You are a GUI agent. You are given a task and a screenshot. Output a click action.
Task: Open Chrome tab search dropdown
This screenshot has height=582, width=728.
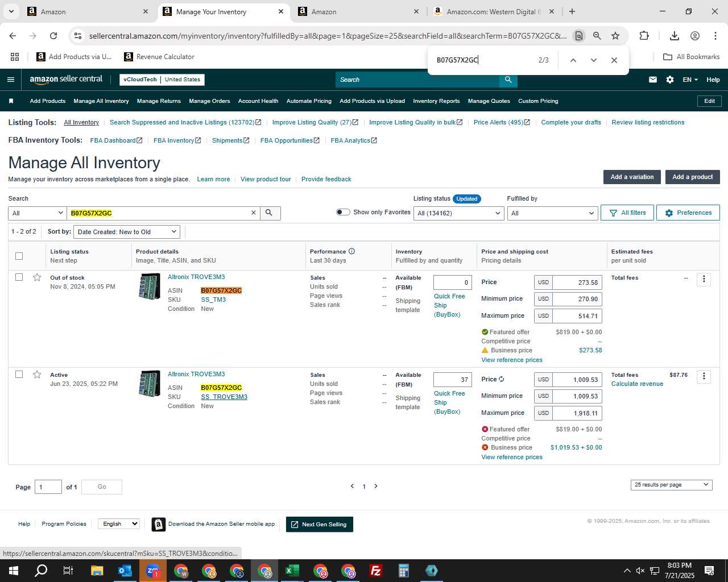(x=11, y=11)
